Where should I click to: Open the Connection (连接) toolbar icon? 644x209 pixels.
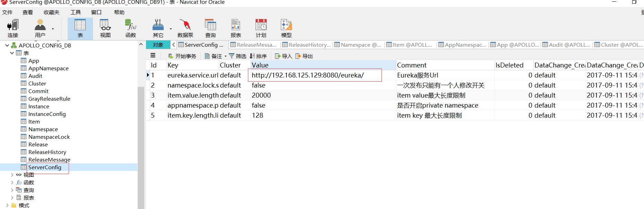[13, 29]
